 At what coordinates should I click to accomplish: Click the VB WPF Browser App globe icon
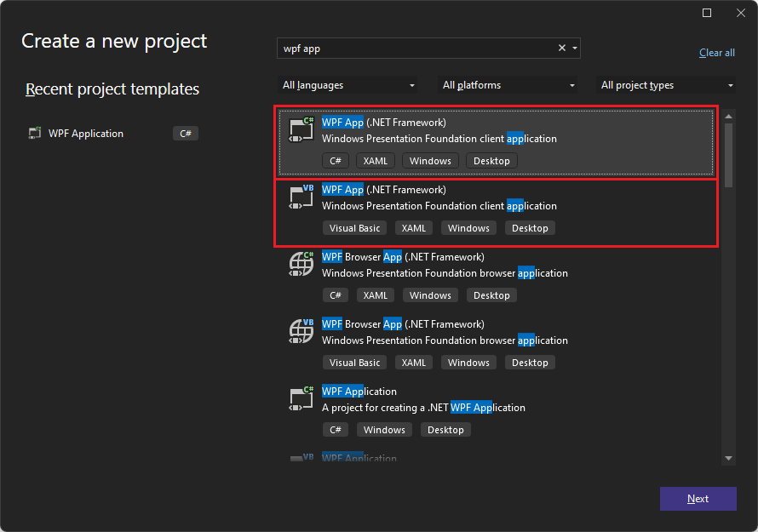point(301,331)
